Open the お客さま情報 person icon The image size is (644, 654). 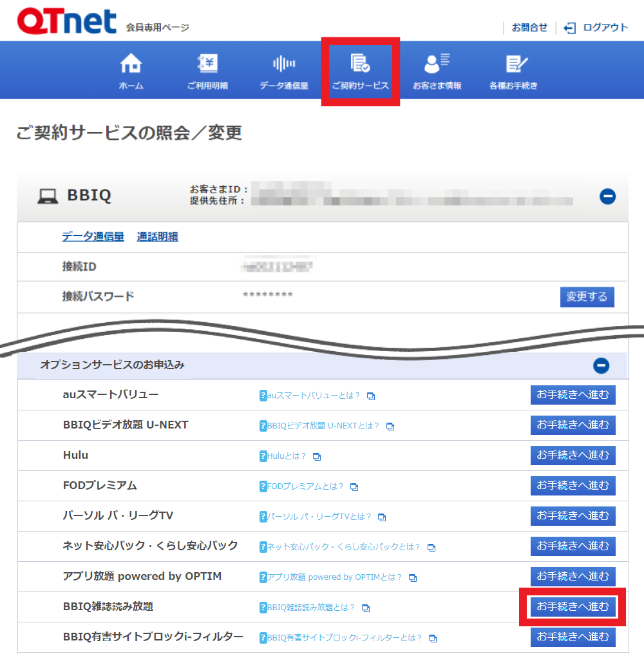point(437,64)
